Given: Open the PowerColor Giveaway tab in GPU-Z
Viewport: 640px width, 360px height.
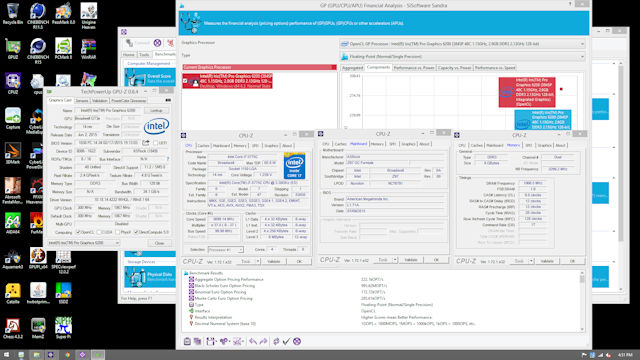Looking at the screenshot, I should [x=129, y=100].
